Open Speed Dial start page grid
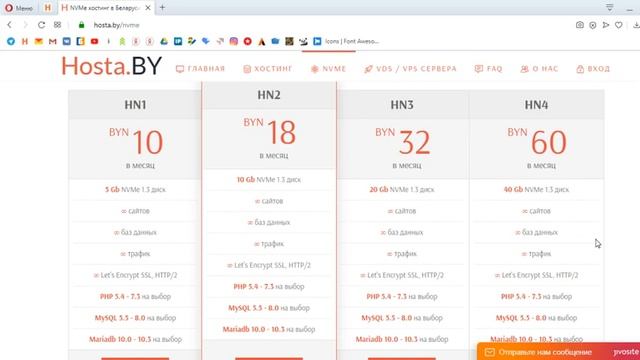 (x=58, y=25)
